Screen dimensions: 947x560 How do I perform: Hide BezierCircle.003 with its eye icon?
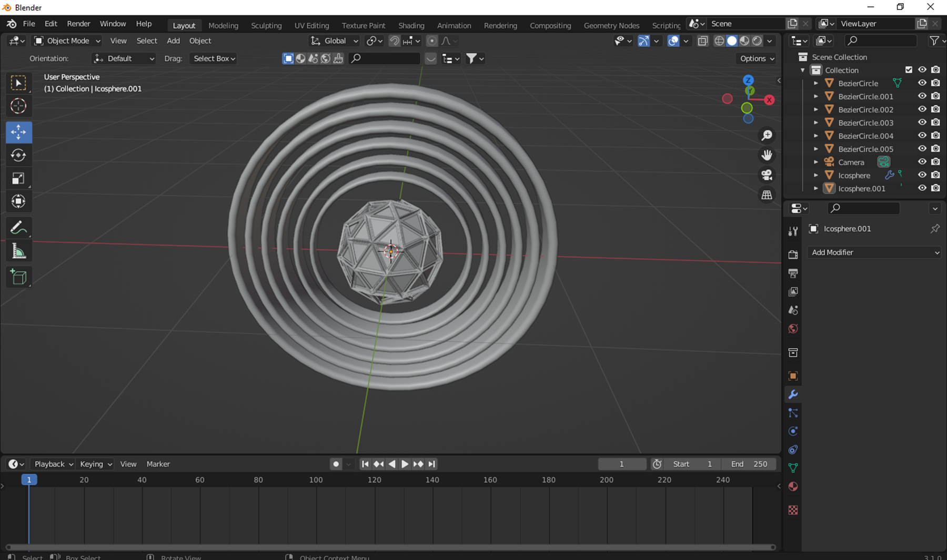(922, 123)
